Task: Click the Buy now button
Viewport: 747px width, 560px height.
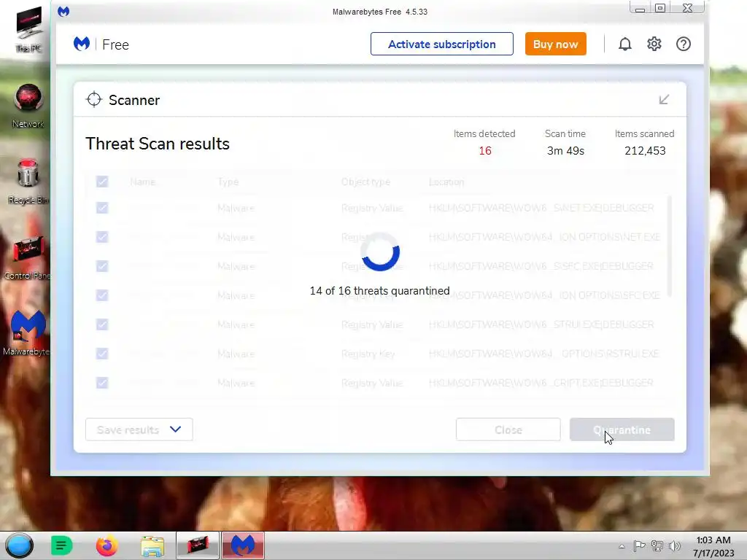Action: tap(555, 44)
